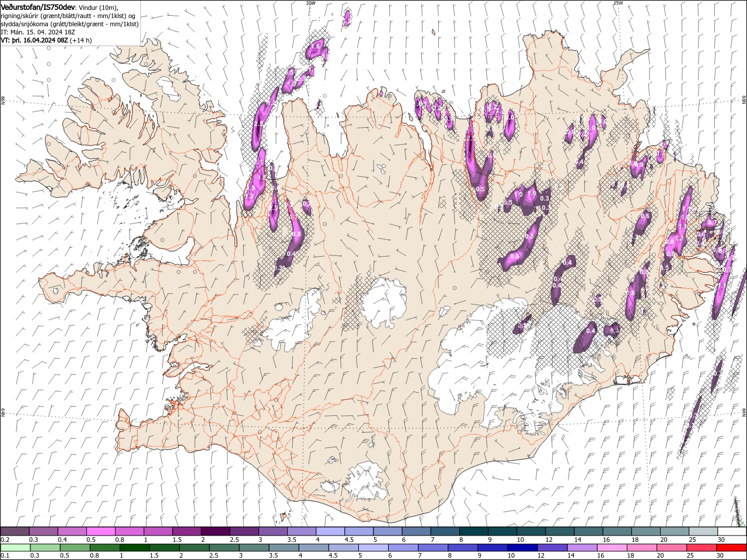Select the 'VT: þri. 16.04.2024 08Z' valid time
The width and height of the screenshot is (747, 560).
34,40
